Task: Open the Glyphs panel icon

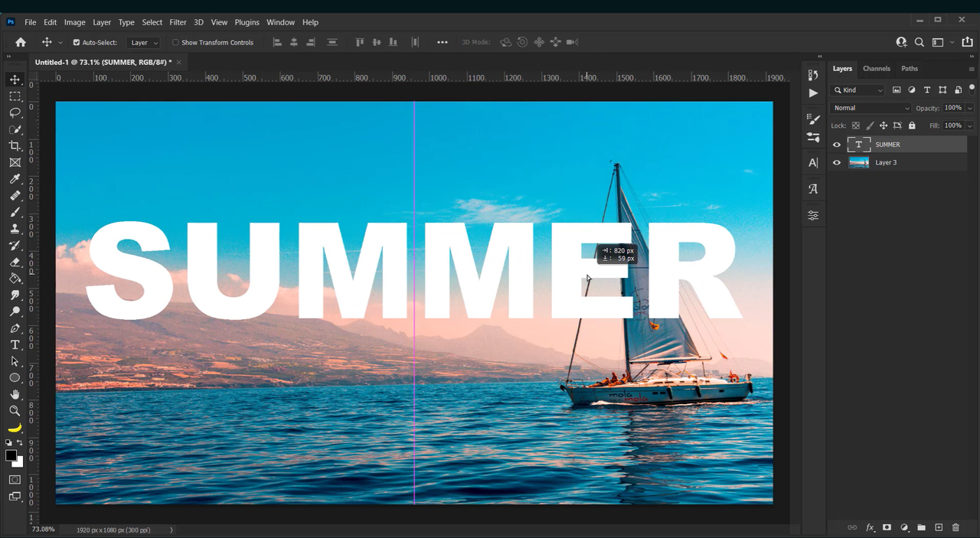Action: pos(813,189)
